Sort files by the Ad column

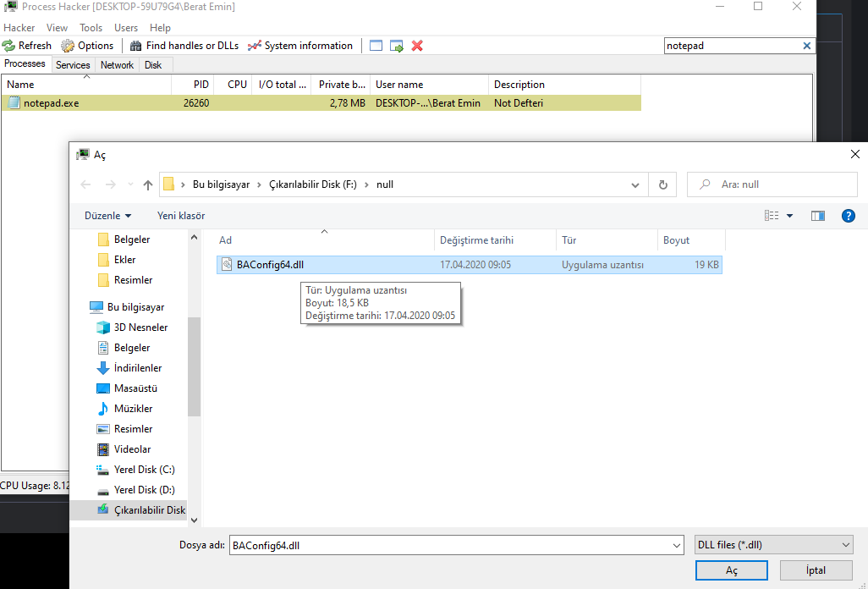pos(324,240)
